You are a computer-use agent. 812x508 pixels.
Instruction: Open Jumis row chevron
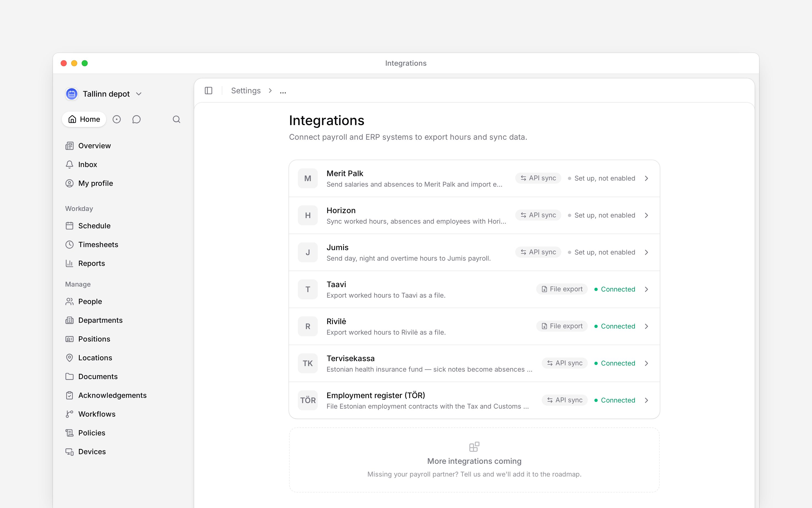(646, 252)
